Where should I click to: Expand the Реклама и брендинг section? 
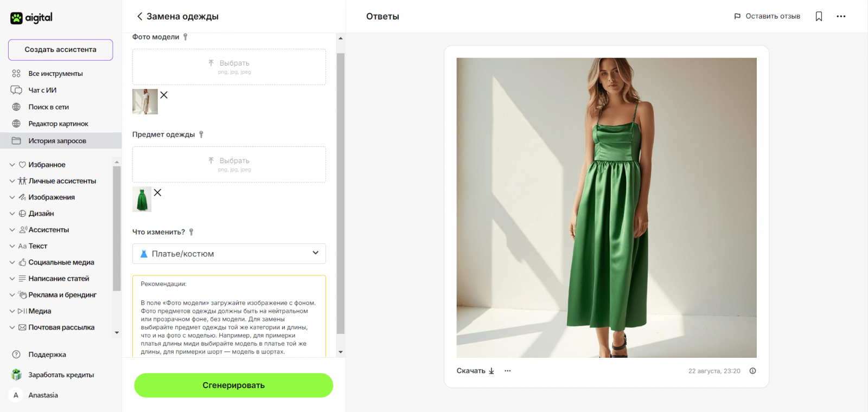pyautogui.click(x=12, y=295)
